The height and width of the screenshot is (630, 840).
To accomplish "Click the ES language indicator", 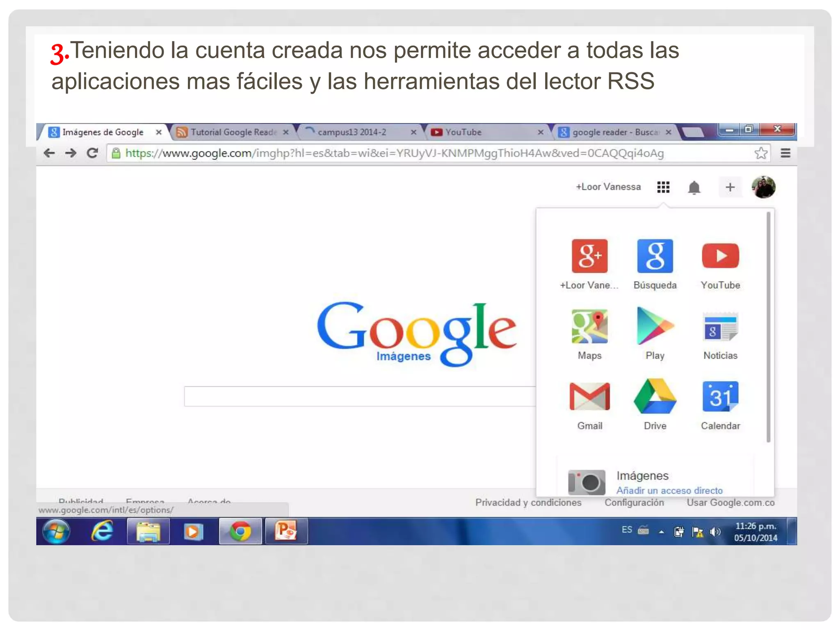I will (x=627, y=530).
